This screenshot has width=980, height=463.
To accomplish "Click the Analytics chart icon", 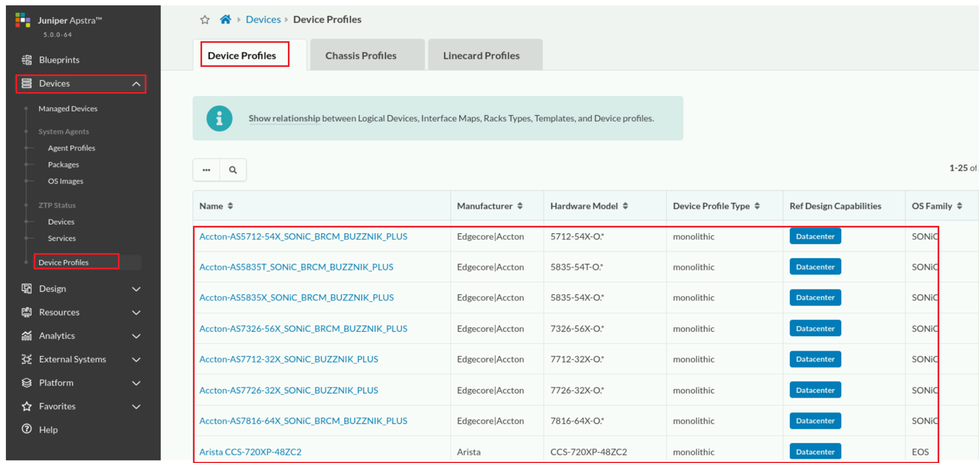I will pyautogui.click(x=27, y=335).
